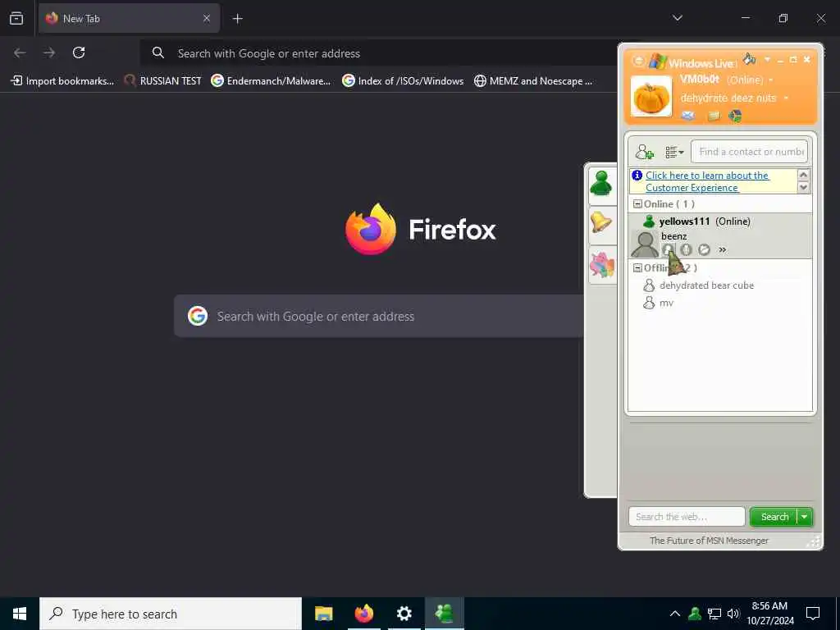
Task: Start a voice call with yellows111
Action: tap(687, 249)
